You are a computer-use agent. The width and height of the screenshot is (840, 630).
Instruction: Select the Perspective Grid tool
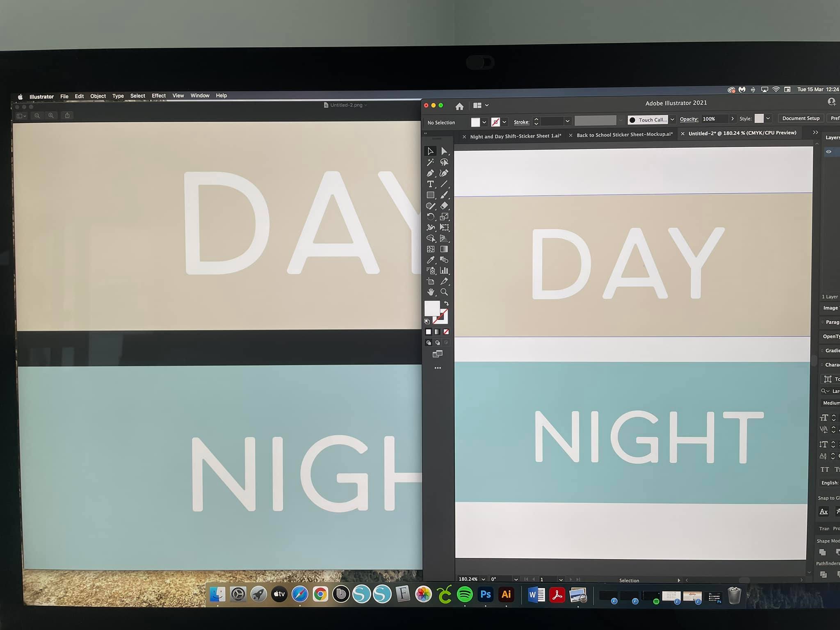(x=444, y=238)
